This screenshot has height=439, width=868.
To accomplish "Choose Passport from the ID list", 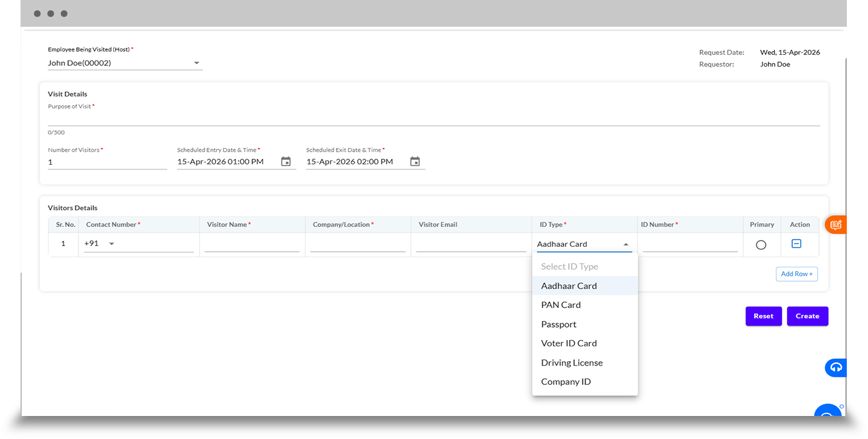I will click(559, 324).
